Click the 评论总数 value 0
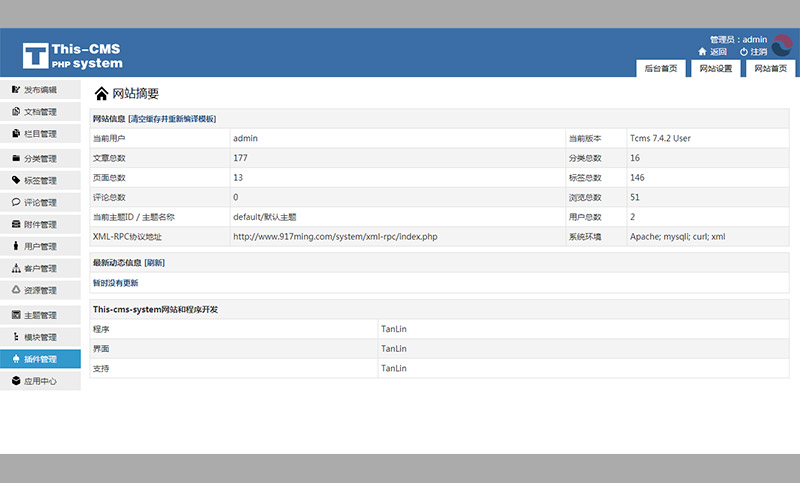800x483 pixels. (x=236, y=197)
